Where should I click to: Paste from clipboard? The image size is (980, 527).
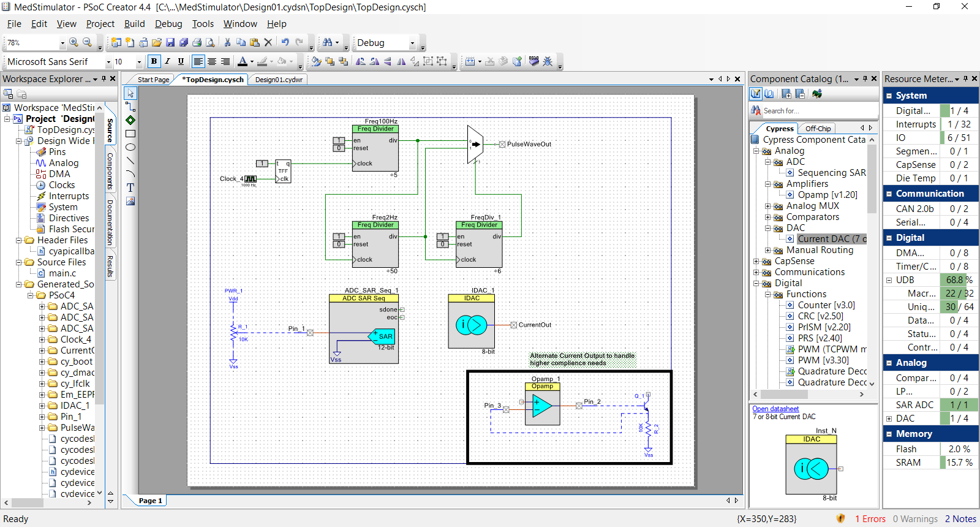click(x=254, y=42)
